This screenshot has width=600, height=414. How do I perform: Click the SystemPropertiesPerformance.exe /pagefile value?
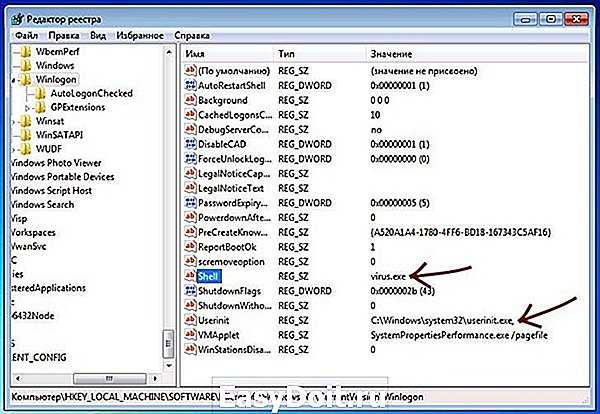(x=459, y=335)
